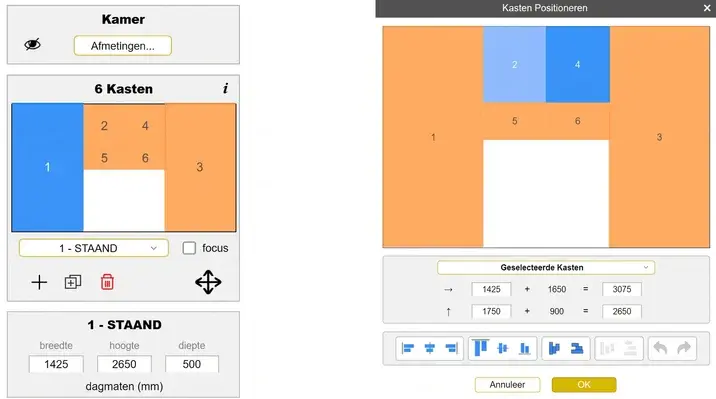This screenshot has height=399, width=716.
Task: Open the move/position cabinets tool
Action: coord(208,282)
